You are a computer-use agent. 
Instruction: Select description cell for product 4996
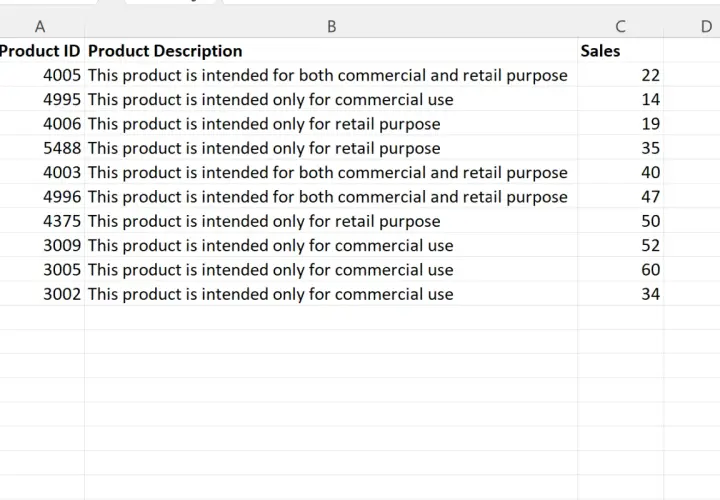[x=331, y=197]
